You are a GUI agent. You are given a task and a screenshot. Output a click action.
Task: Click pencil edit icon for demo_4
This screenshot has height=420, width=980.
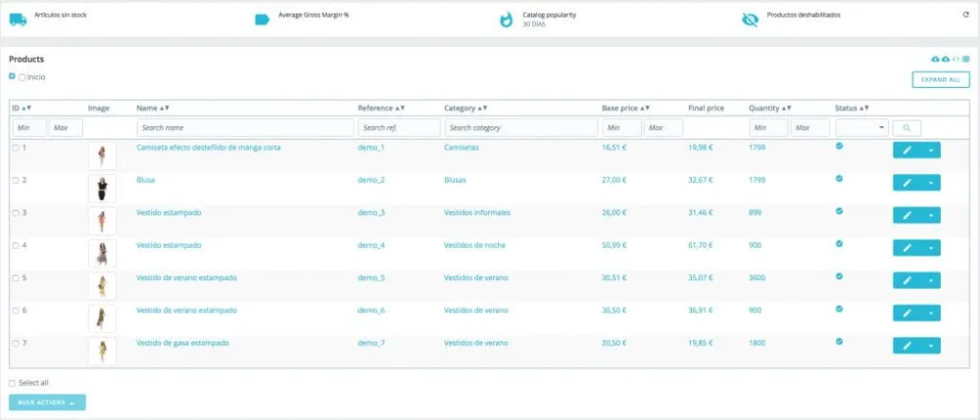click(907, 248)
